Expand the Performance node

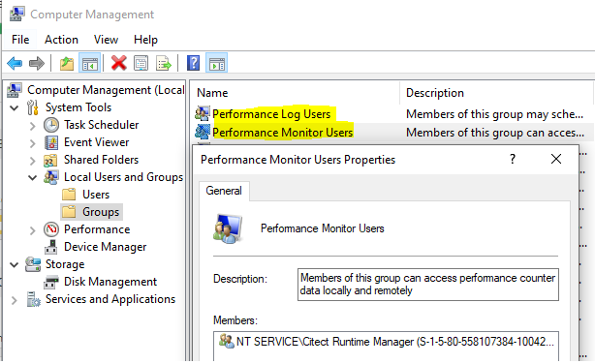coord(33,230)
